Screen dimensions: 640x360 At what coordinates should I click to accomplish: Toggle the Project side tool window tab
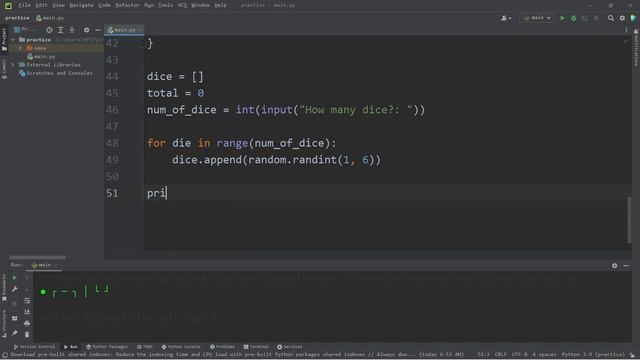pos(4,40)
